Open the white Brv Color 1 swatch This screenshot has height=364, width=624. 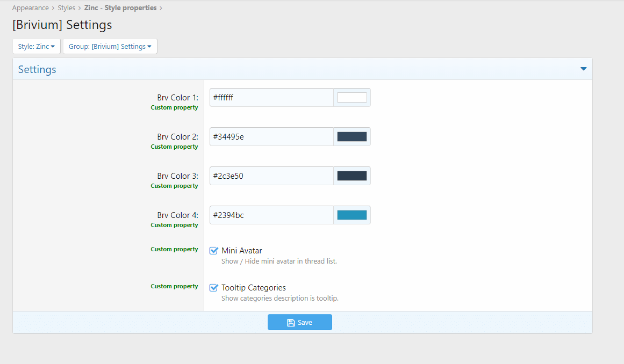[x=352, y=98]
